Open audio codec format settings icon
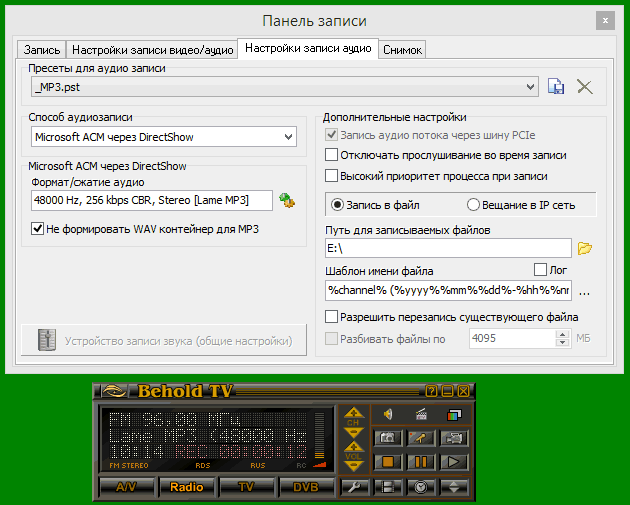The width and height of the screenshot is (630, 505). tap(287, 200)
